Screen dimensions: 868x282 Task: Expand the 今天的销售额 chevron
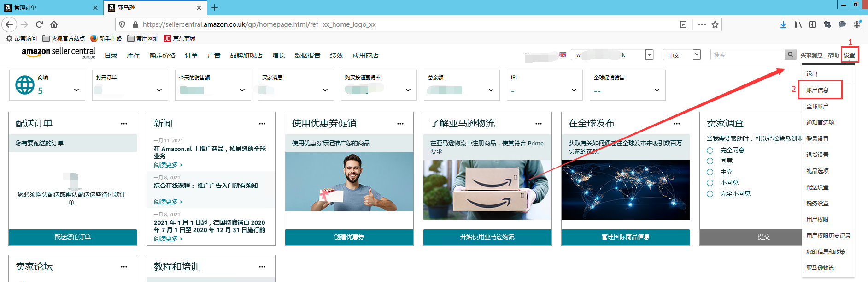[242, 90]
